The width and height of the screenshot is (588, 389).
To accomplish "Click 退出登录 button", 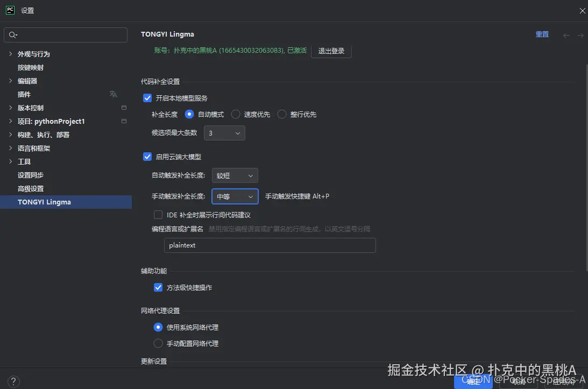I will 331,51.
